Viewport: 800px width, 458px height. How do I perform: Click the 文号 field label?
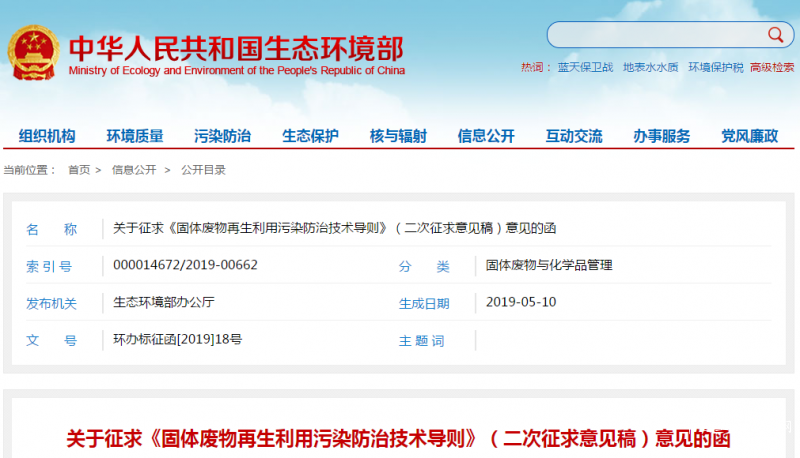(x=51, y=340)
